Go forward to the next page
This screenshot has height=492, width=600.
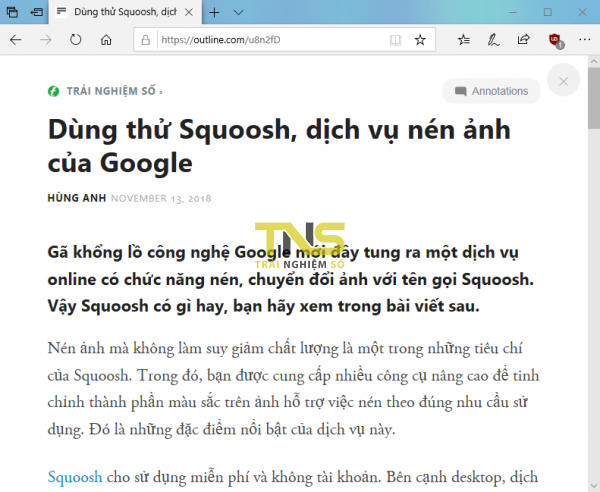pyautogui.click(x=46, y=40)
